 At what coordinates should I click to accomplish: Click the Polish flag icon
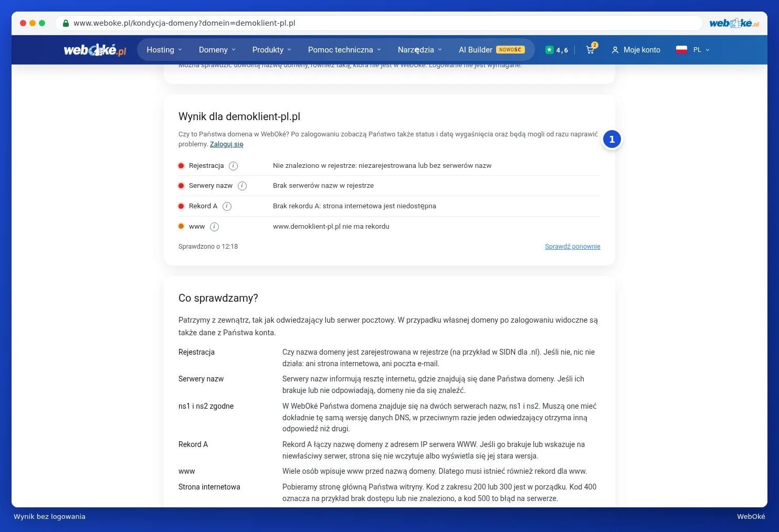681,50
